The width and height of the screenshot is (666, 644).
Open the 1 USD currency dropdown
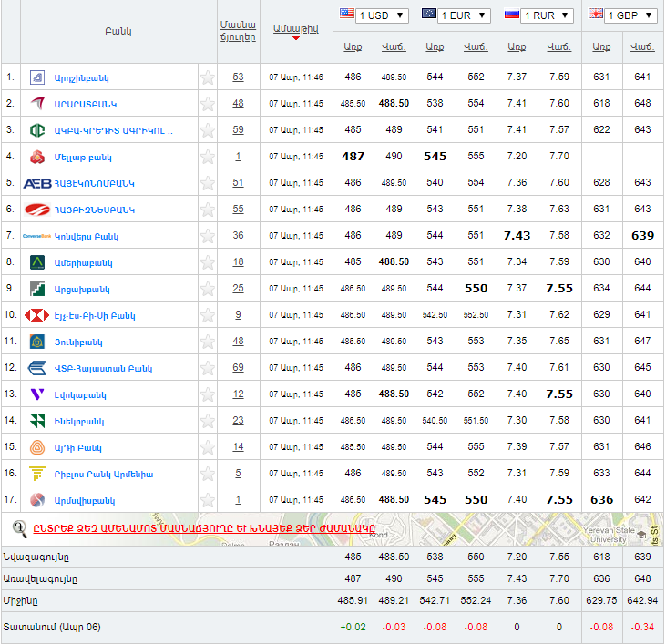374,15
